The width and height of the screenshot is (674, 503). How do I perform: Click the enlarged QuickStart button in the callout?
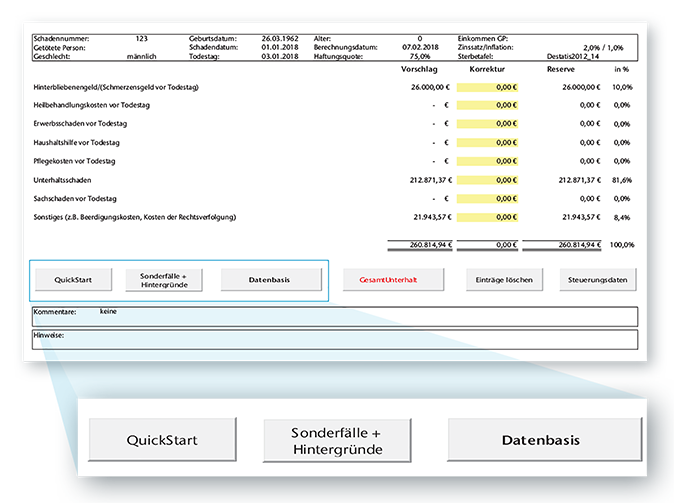point(162,440)
